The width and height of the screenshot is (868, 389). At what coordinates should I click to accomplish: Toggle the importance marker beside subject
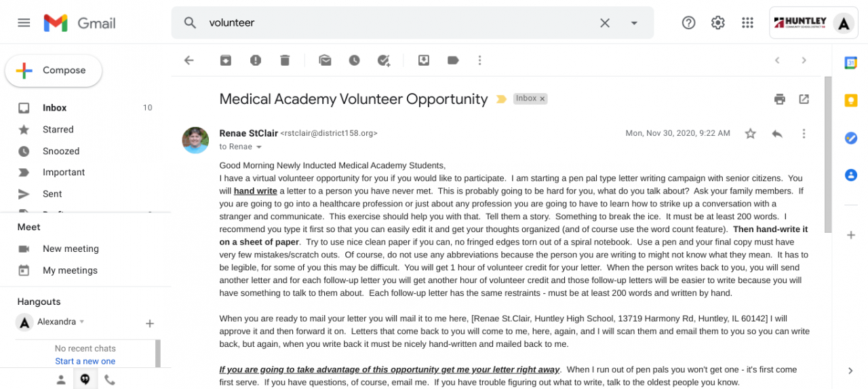coord(501,99)
